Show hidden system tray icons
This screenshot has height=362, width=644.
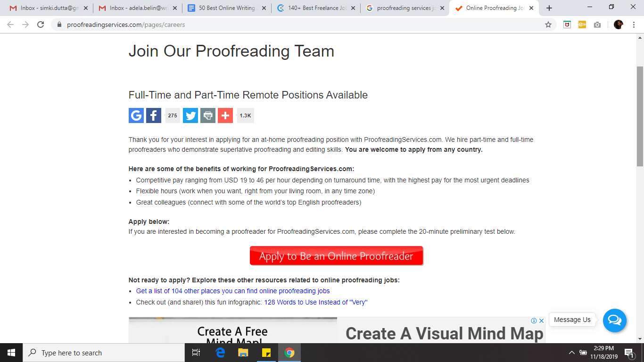(572, 353)
